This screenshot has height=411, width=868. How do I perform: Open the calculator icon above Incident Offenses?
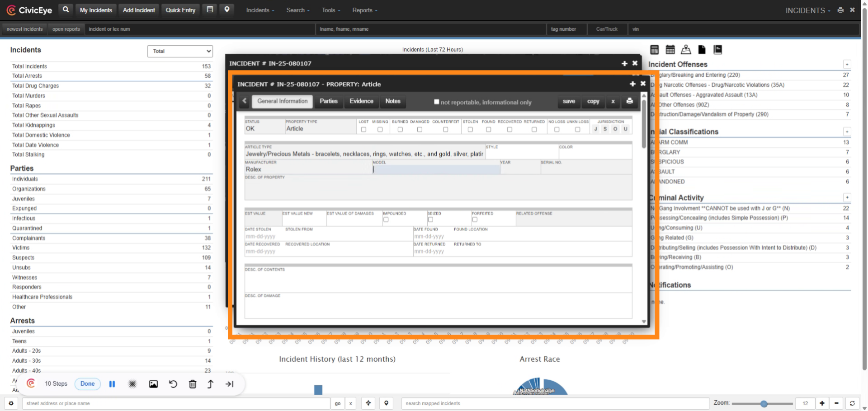click(654, 50)
